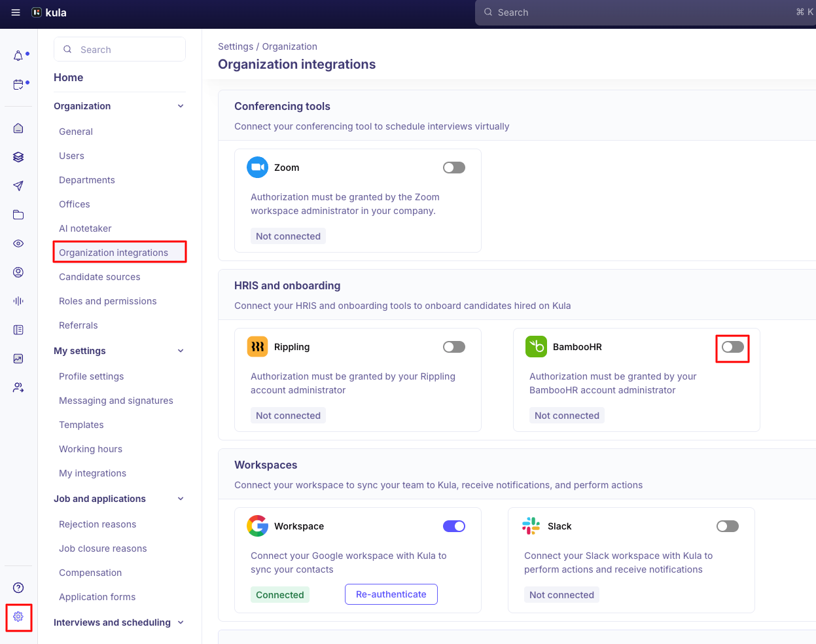816x644 pixels.
Task: Open outreach via the paper plane icon
Action: (x=18, y=186)
